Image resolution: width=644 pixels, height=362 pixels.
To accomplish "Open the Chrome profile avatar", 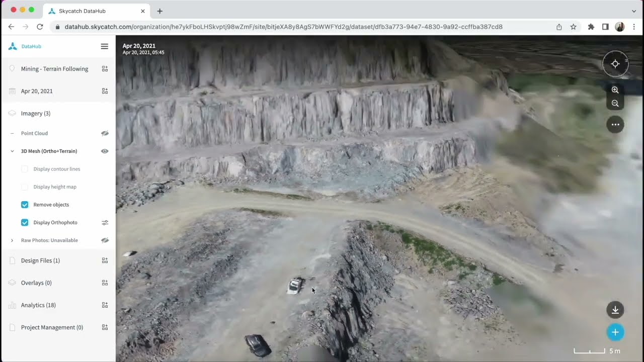I will pyautogui.click(x=620, y=27).
